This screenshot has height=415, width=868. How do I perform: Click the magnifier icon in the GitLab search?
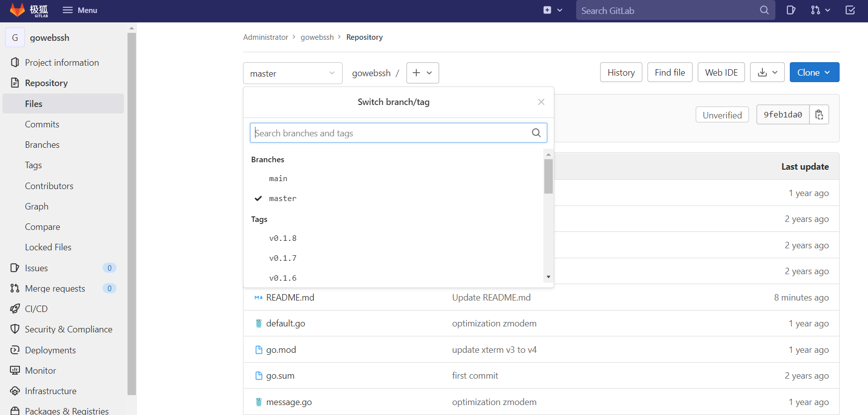point(764,10)
